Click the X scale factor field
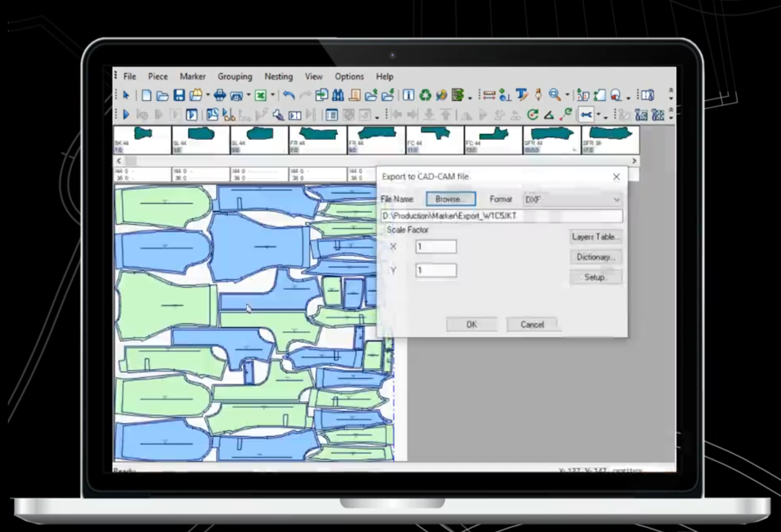This screenshot has height=532, width=781. tap(436, 247)
